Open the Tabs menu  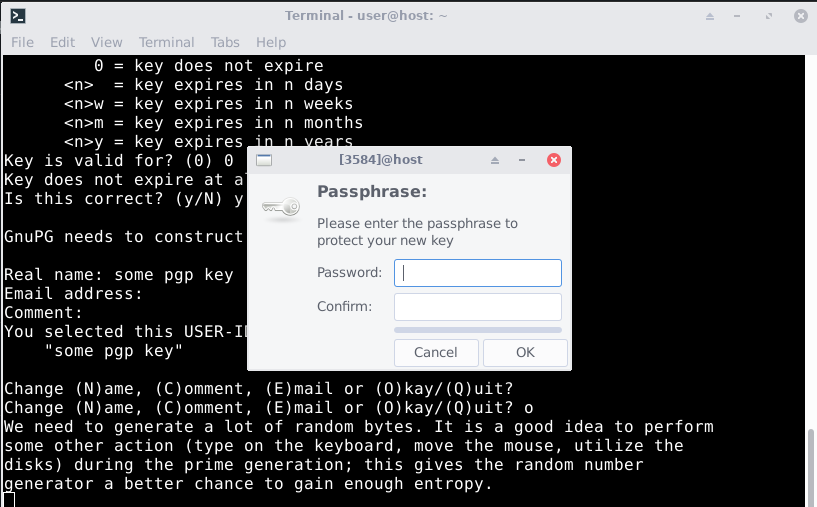pyautogui.click(x=225, y=42)
